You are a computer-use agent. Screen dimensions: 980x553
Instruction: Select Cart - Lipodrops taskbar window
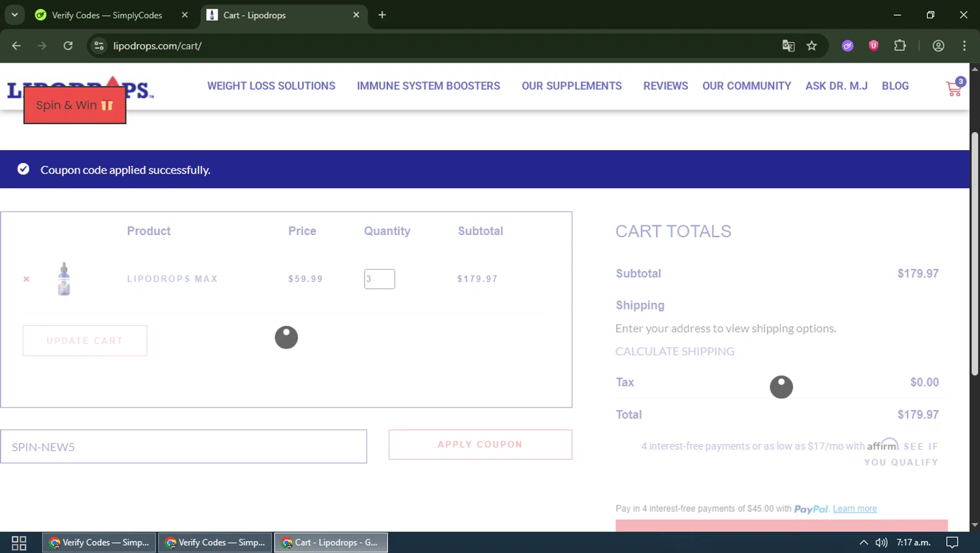[x=331, y=543]
